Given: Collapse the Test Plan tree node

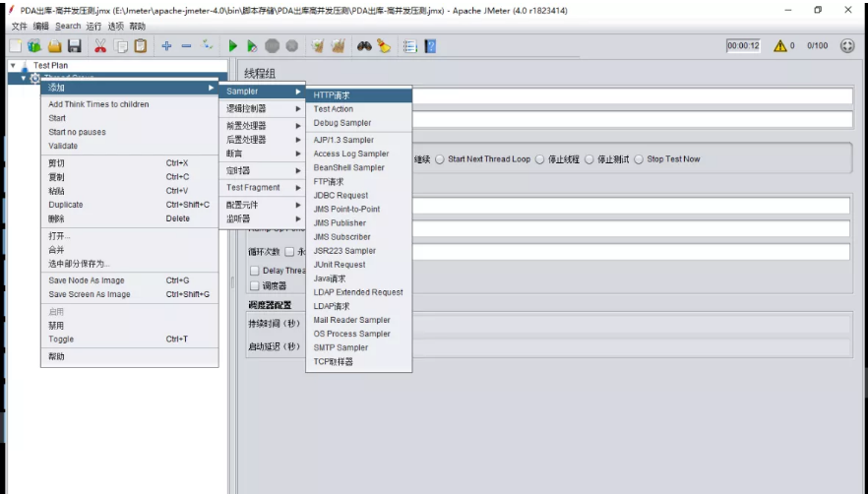Looking at the screenshot, I should (x=13, y=65).
